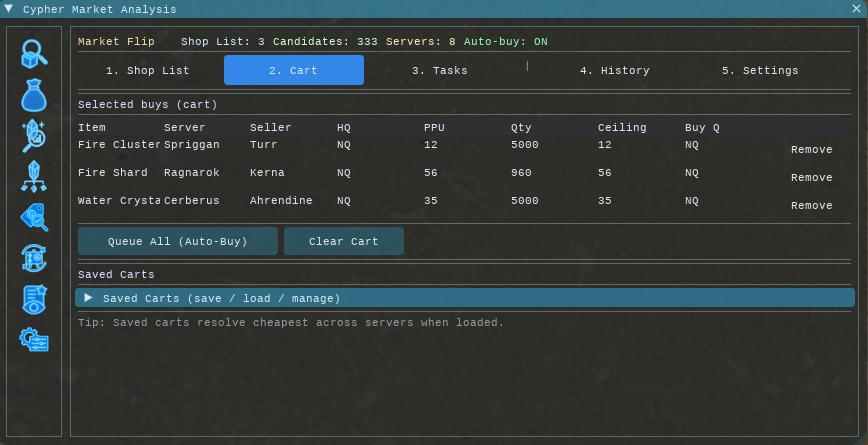
Task: Collapse window using the title bar triangle
Action: point(9,9)
